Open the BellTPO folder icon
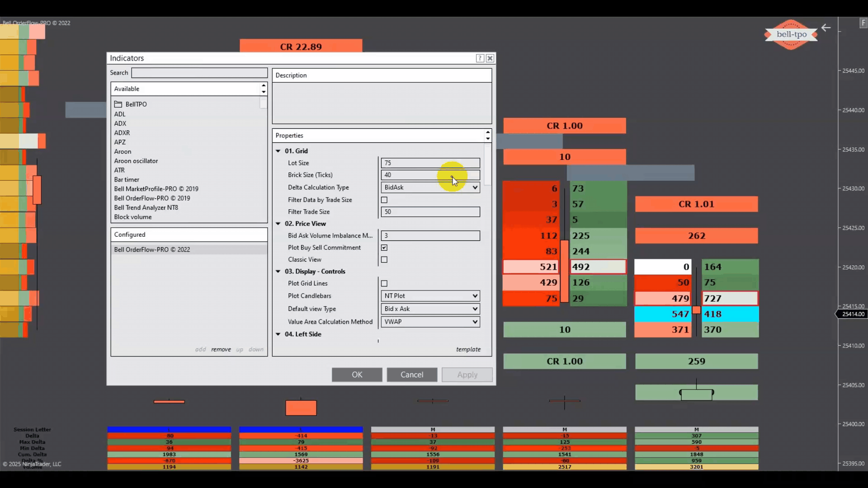The image size is (868, 488). [x=118, y=104]
